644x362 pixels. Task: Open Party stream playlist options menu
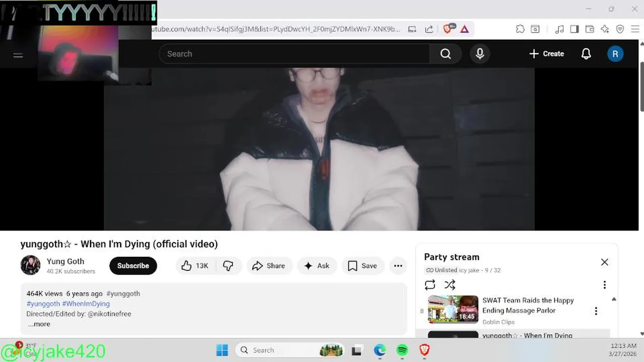605,285
